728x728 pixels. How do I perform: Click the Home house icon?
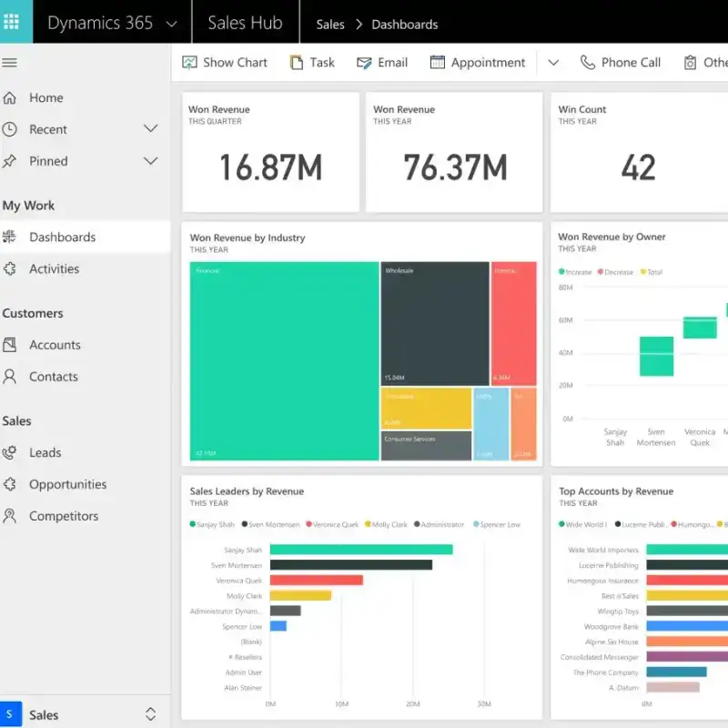[x=9, y=98]
